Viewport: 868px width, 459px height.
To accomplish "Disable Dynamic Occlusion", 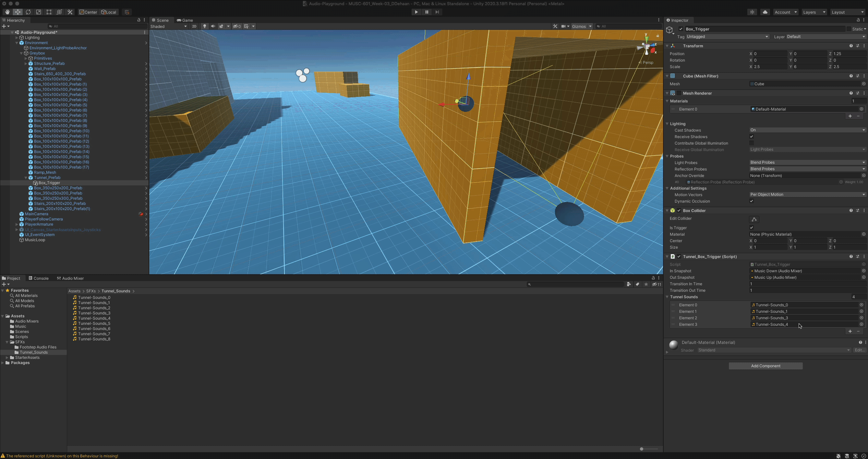I will click(752, 201).
